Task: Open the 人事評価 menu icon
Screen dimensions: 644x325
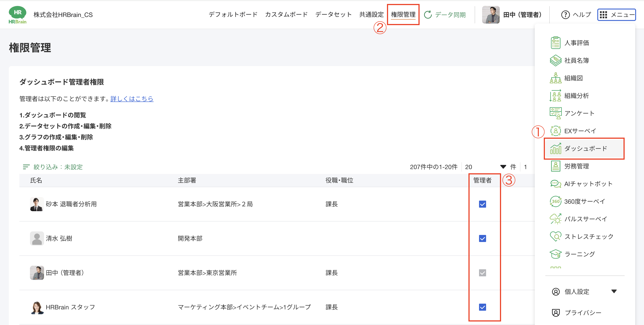Action: (x=555, y=42)
